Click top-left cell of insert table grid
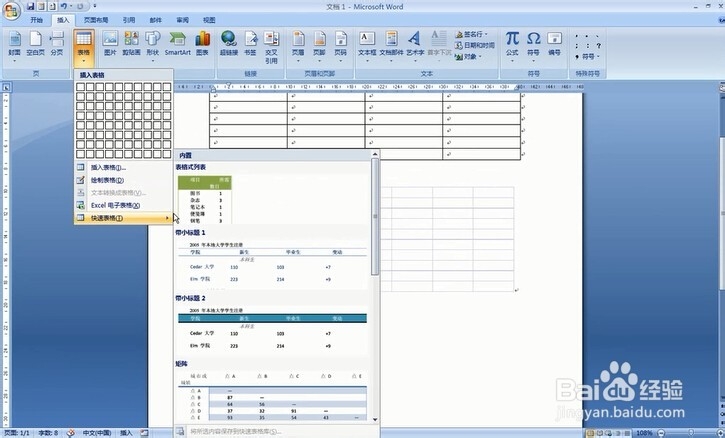This screenshot has width=725, height=438. (80, 86)
